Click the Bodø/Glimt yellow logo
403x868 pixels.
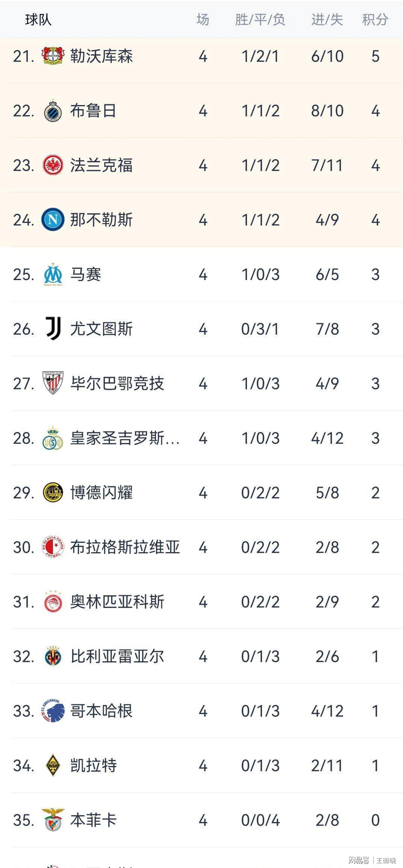[x=54, y=492]
